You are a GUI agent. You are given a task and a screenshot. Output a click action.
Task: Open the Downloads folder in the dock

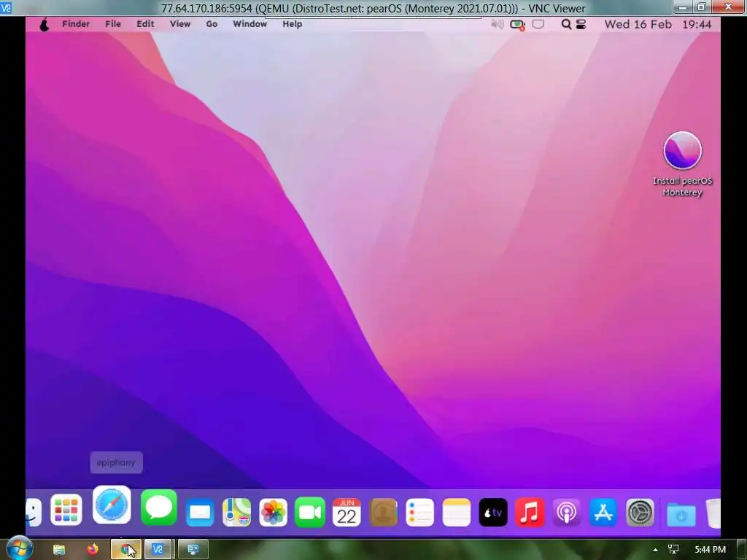[x=681, y=513]
